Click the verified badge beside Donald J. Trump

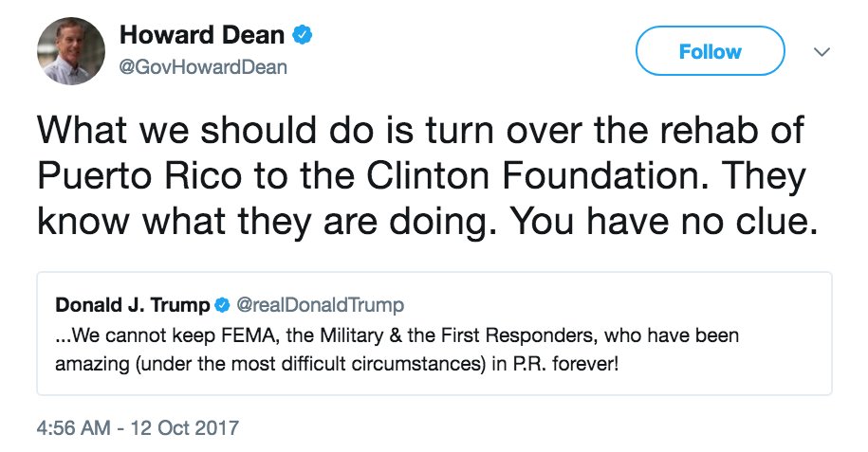tap(221, 305)
